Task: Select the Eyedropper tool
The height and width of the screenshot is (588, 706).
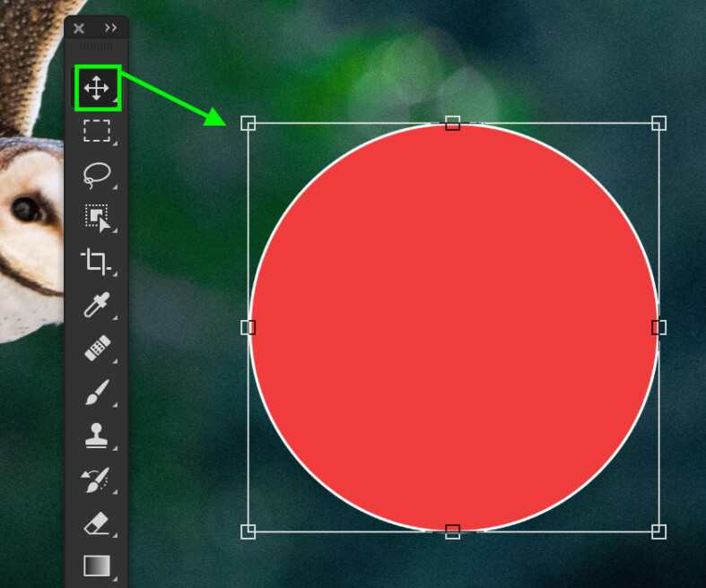Action: pyautogui.click(x=96, y=306)
